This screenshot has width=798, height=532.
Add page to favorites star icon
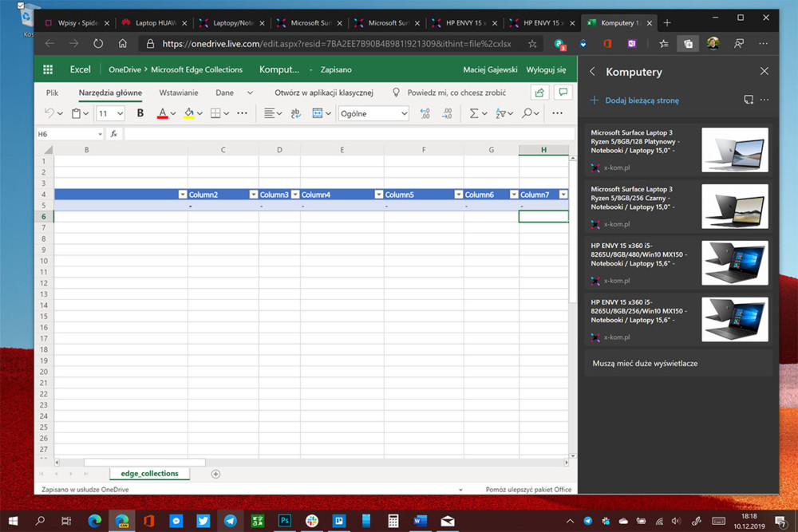(532, 44)
